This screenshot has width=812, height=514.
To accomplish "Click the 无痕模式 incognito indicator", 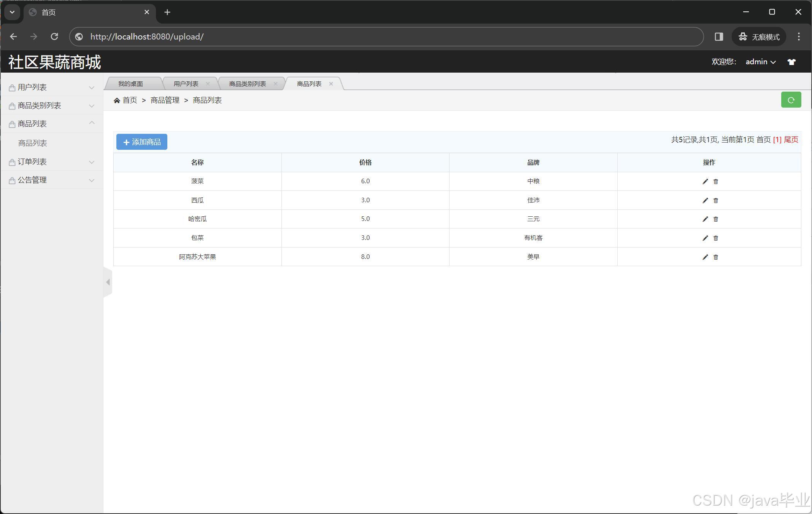I will (759, 36).
